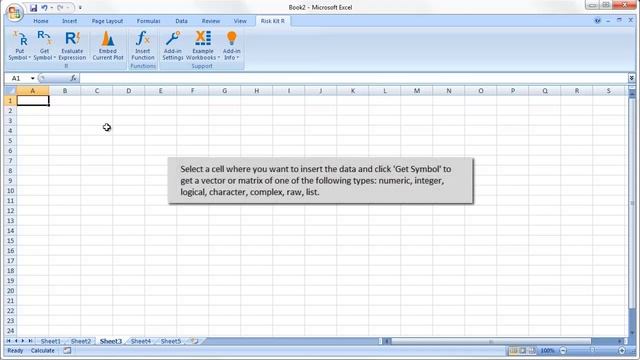640x360 pixels.
Task: Expand the Example Workbooks dropdown
Action: (x=218, y=58)
